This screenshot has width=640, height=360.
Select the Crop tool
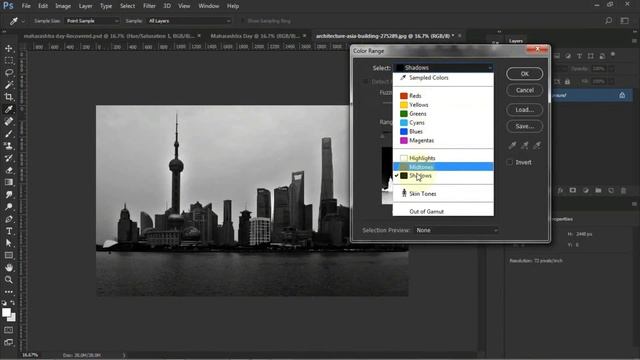click(9, 97)
